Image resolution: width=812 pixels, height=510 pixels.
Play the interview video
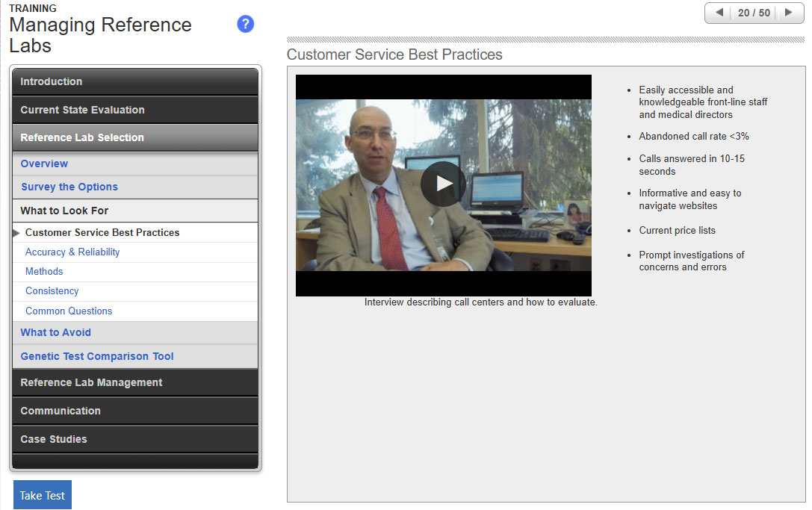tap(443, 184)
